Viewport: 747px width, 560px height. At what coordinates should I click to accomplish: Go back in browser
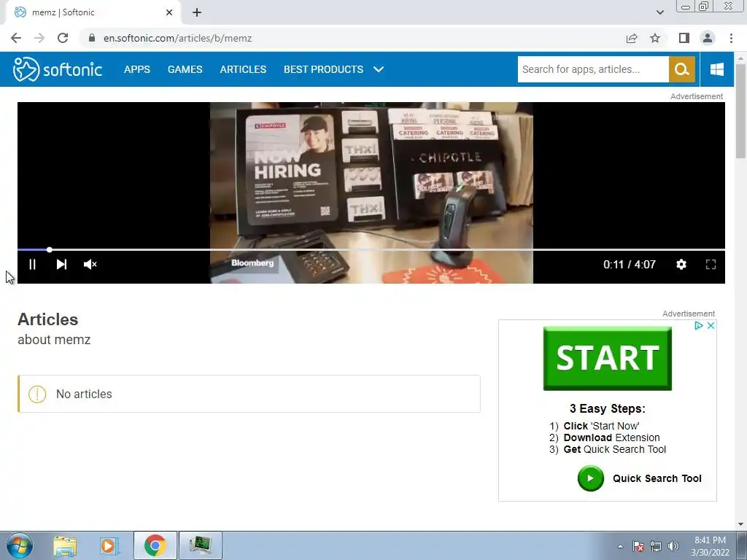pyautogui.click(x=16, y=38)
